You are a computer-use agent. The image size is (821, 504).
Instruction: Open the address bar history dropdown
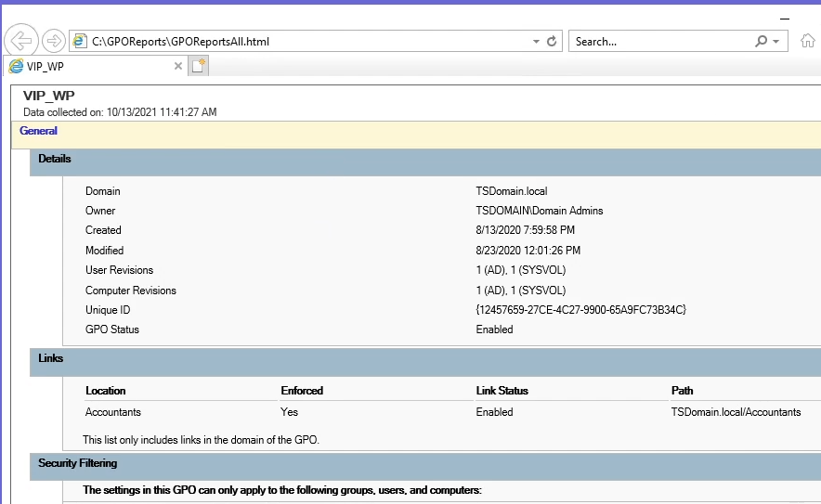point(536,41)
